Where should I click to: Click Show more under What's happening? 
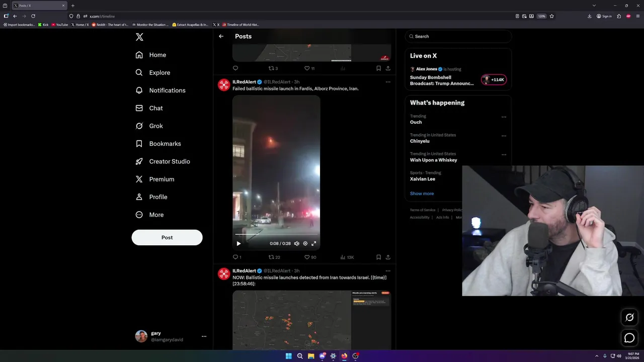[422, 194]
